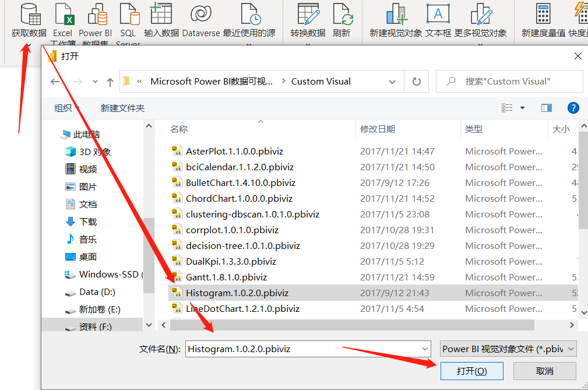The image size is (588, 390).
Task: Insert a 文本框 text box
Action: tap(438, 14)
